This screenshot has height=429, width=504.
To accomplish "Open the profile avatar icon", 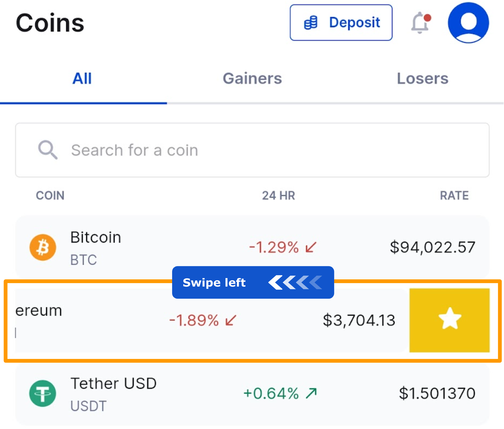I will point(468,23).
